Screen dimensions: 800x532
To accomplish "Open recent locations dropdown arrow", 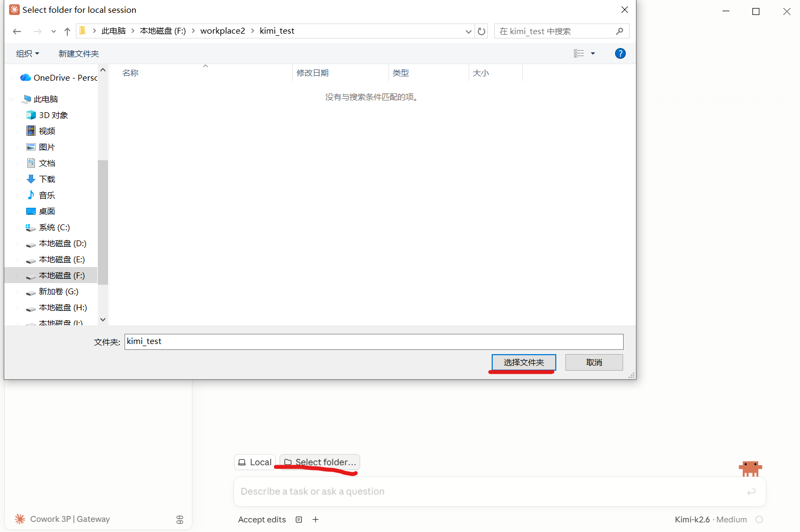I will [x=53, y=32].
